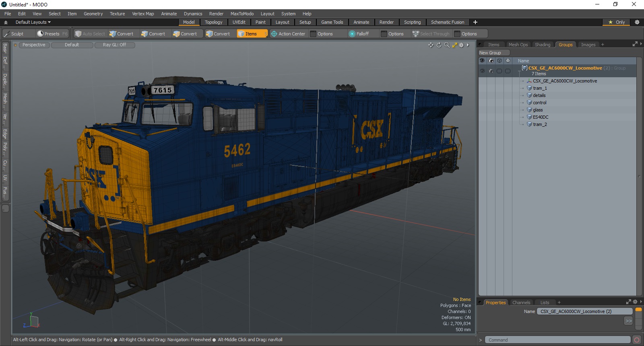Click the eye visibility column header
The height and width of the screenshot is (346, 644).
tap(482, 61)
